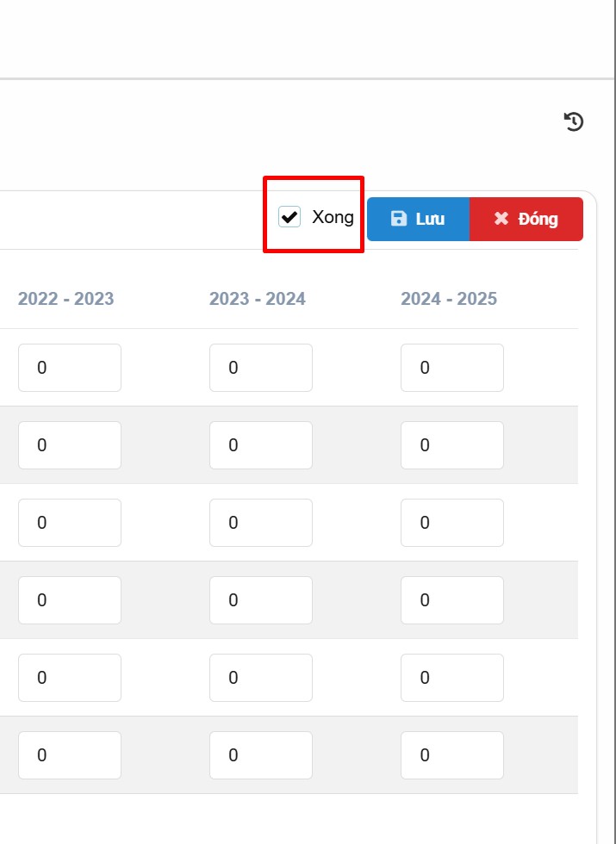Uncheck the Xong checkbox

[x=289, y=217]
